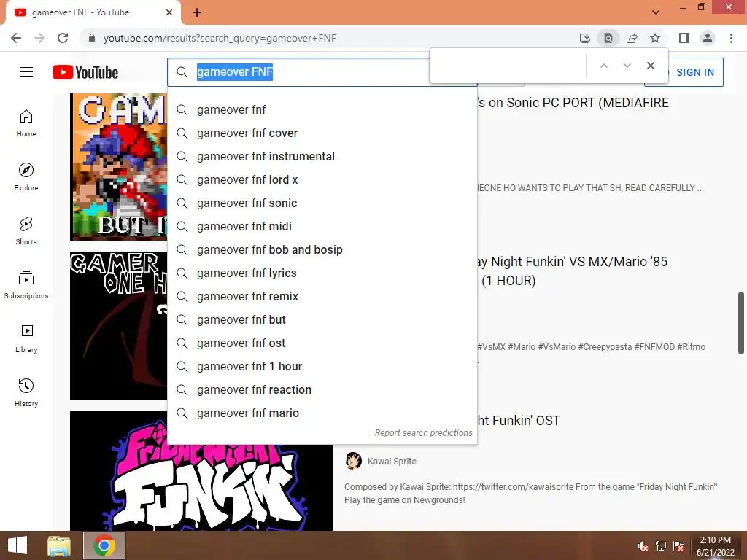The image size is (747, 560).
Task: Go to the YouTube logo home
Action: point(85,72)
